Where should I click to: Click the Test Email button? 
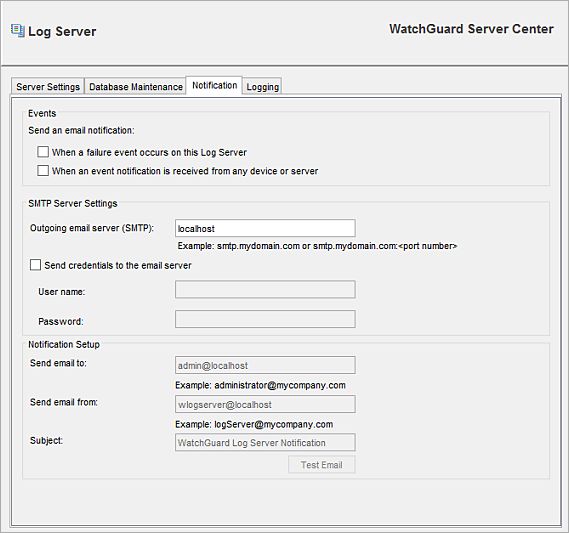tap(322, 465)
